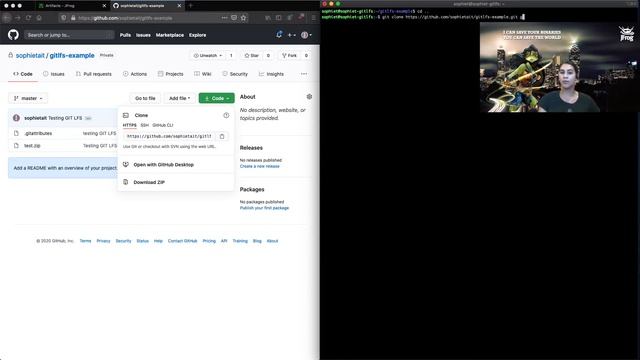
Task: Open the Blog footer link
Action: (257, 241)
